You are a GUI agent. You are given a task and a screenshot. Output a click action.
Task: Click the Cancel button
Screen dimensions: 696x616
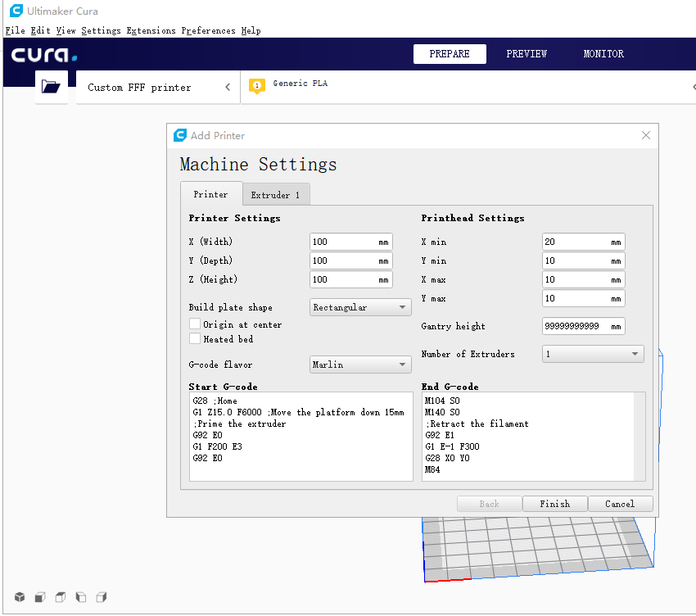tap(620, 504)
